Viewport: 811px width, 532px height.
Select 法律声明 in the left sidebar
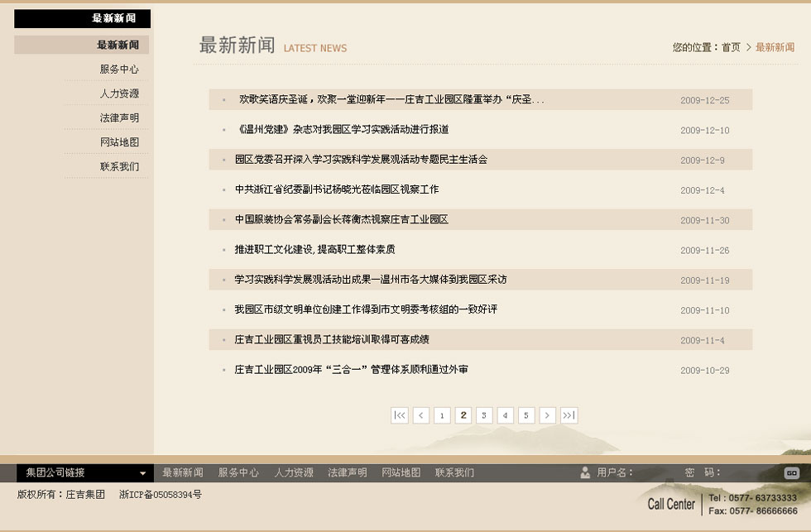(119, 117)
